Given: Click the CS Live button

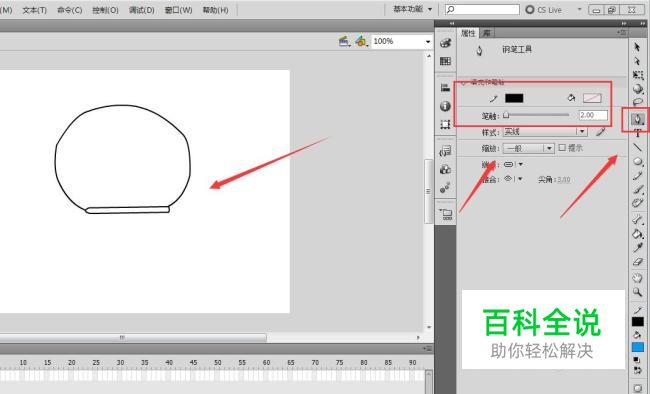Looking at the screenshot, I should 543,10.
